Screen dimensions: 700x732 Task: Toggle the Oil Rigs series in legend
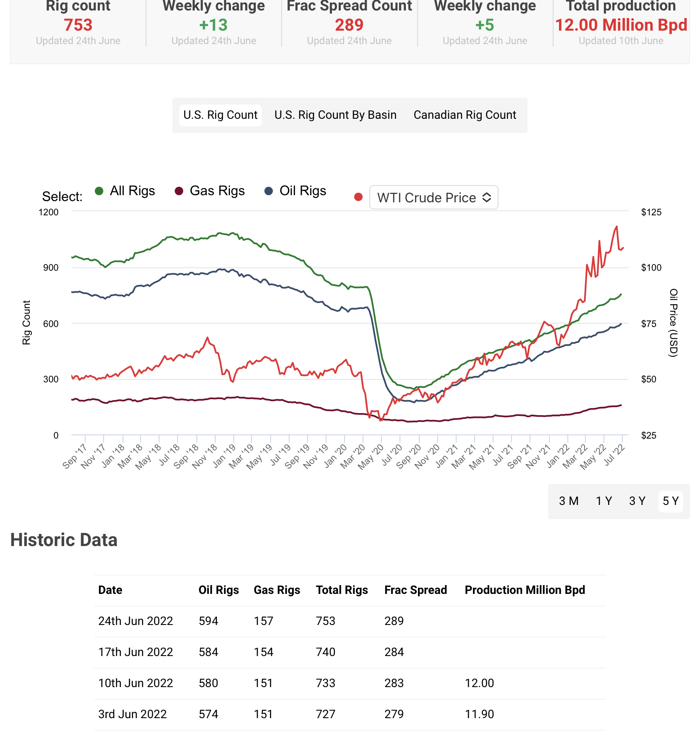pyautogui.click(x=303, y=191)
